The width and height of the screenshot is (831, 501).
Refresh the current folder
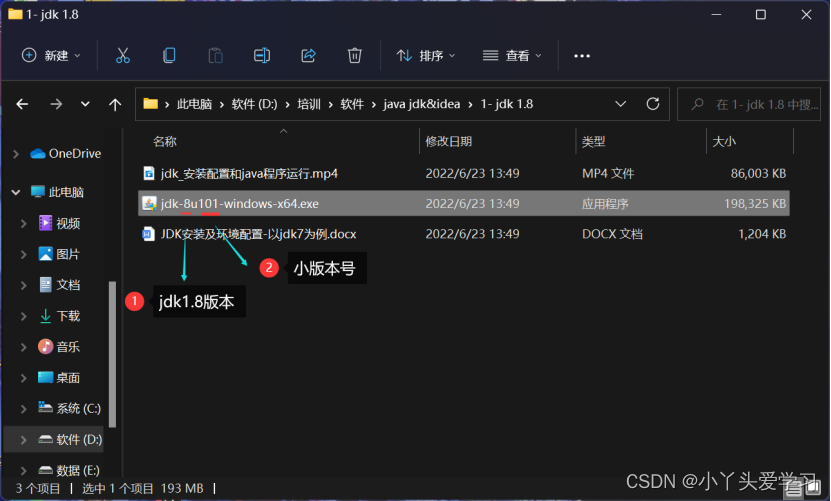[x=652, y=104]
